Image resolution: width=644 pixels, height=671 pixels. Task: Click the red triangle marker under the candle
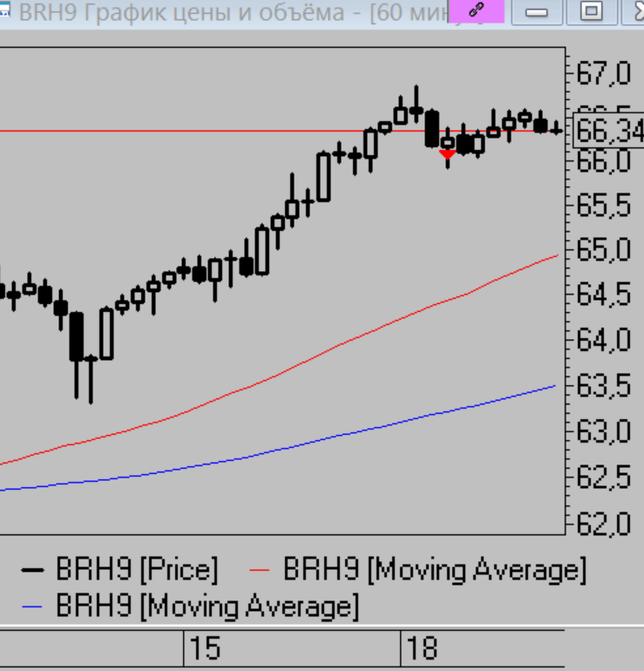(x=447, y=154)
